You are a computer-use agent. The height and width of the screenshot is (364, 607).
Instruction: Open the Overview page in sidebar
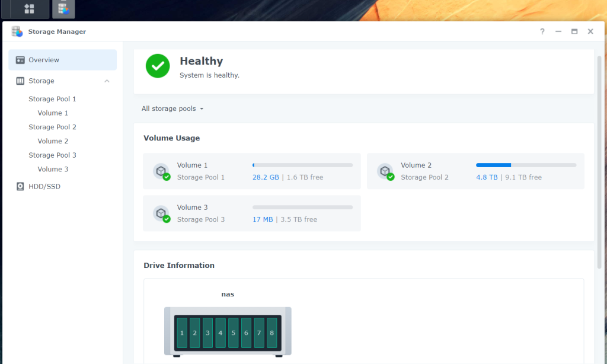click(44, 60)
